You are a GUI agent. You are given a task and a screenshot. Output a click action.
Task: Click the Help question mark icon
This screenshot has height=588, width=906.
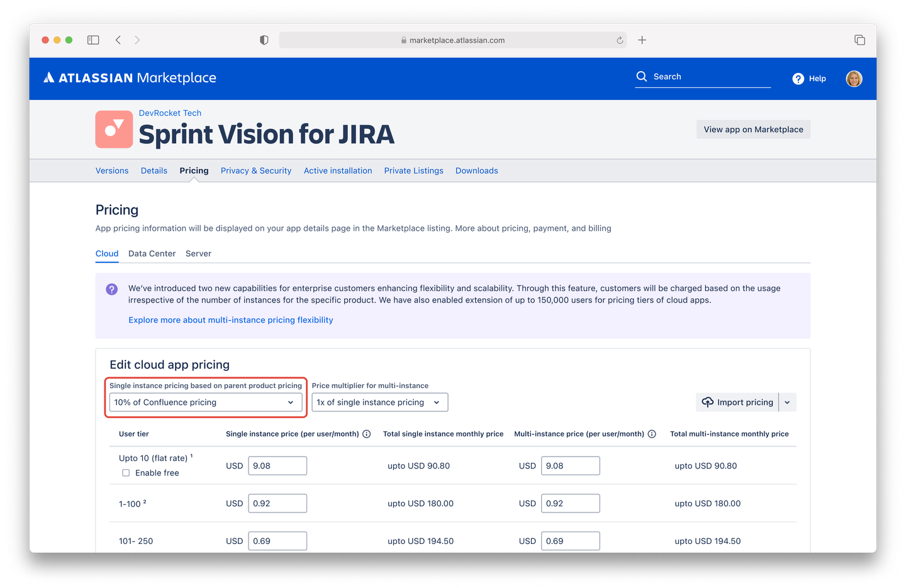797,79
